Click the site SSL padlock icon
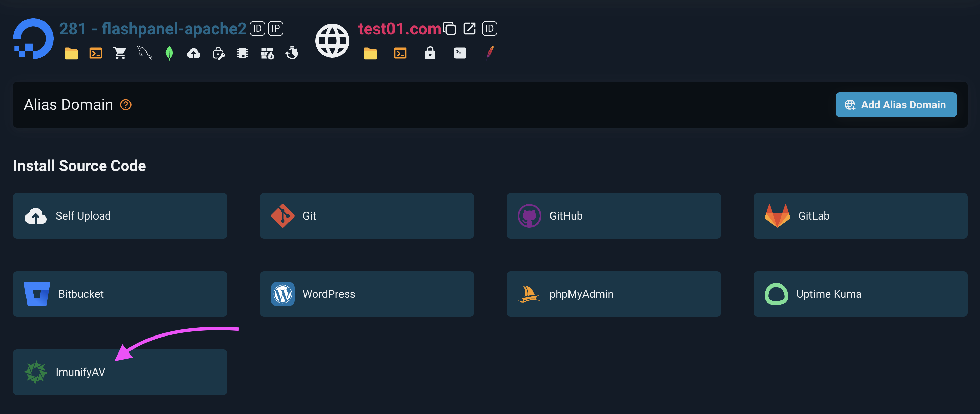The height and width of the screenshot is (414, 980). point(430,53)
